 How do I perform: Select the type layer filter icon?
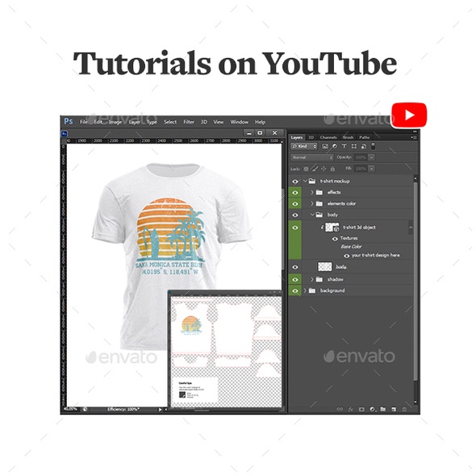click(344, 146)
